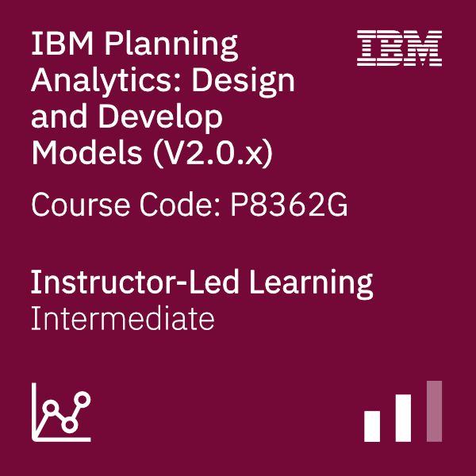Click the faded tallest level bar
Viewport: 476px width, 476px height.
click(x=434, y=411)
